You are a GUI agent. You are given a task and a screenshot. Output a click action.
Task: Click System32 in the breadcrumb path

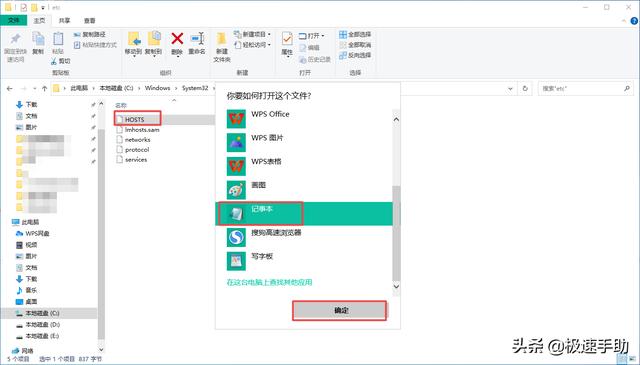tap(195, 88)
